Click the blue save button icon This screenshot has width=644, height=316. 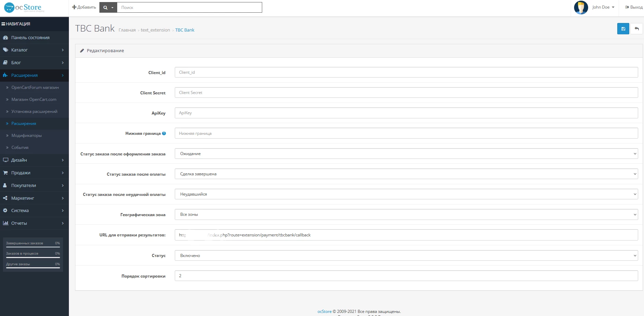click(x=623, y=29)
